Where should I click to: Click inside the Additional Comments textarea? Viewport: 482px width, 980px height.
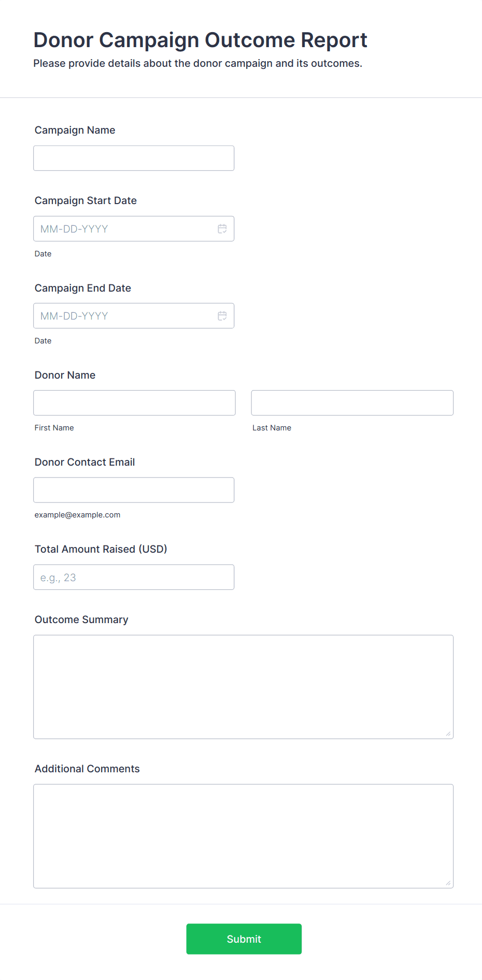(x=243, y=836)
